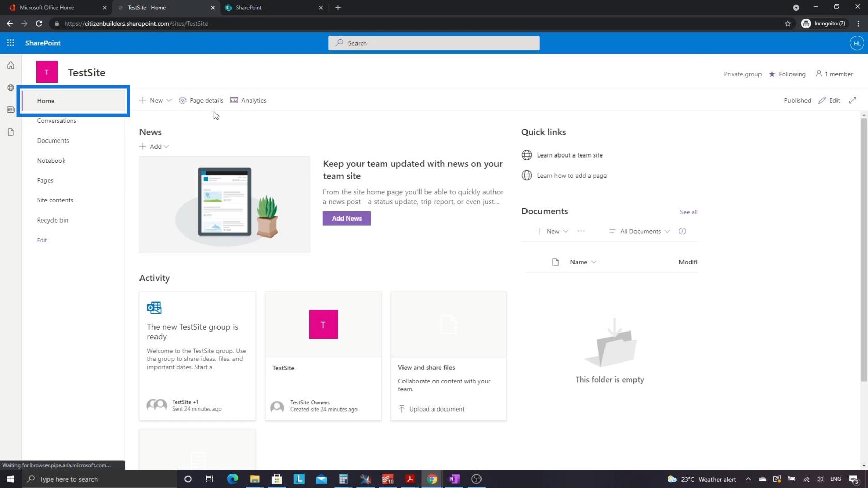868x488 pixels.
Task: Open File Explorer from taskbar
Action: point(255,479)
